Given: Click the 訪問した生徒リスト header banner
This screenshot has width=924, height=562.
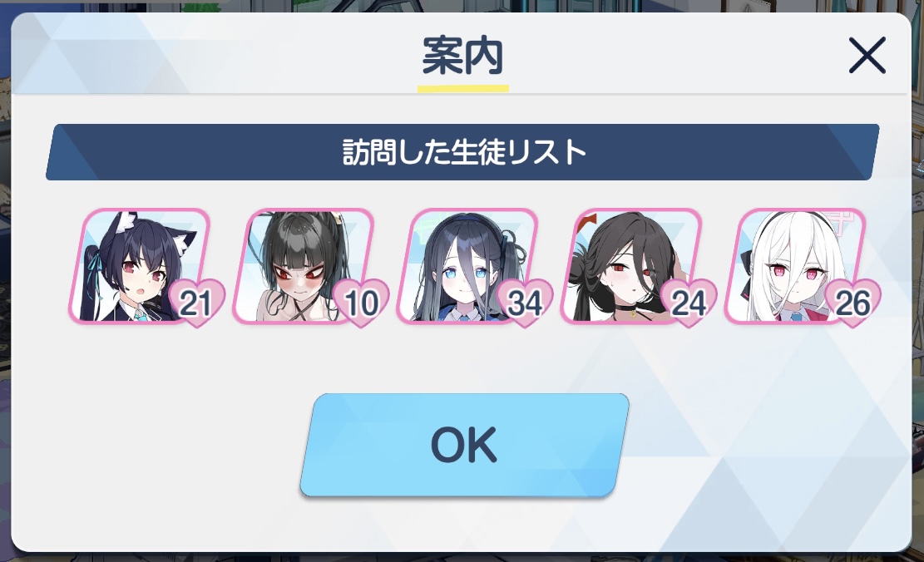Looking at the screenshot, I should (462, 152).
